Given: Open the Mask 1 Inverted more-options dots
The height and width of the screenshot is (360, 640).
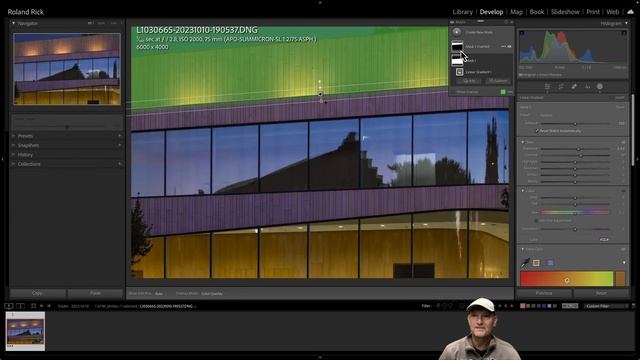Looking at the screenshot, I should (503, 47).
